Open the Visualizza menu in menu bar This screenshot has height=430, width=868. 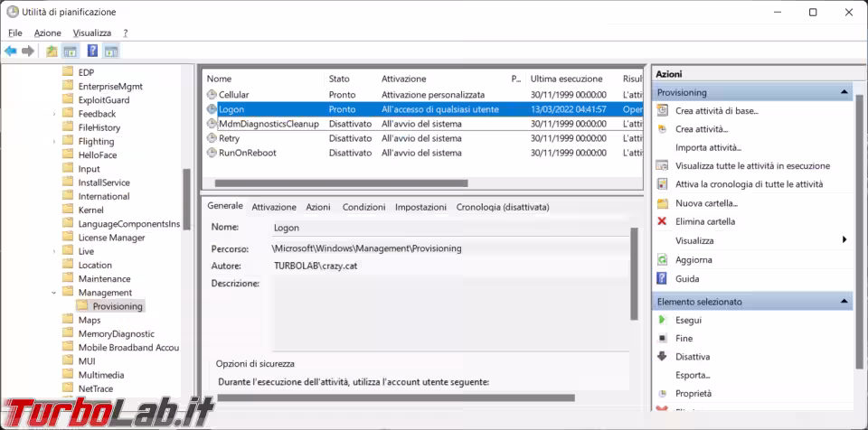click(x=92, y=33)
